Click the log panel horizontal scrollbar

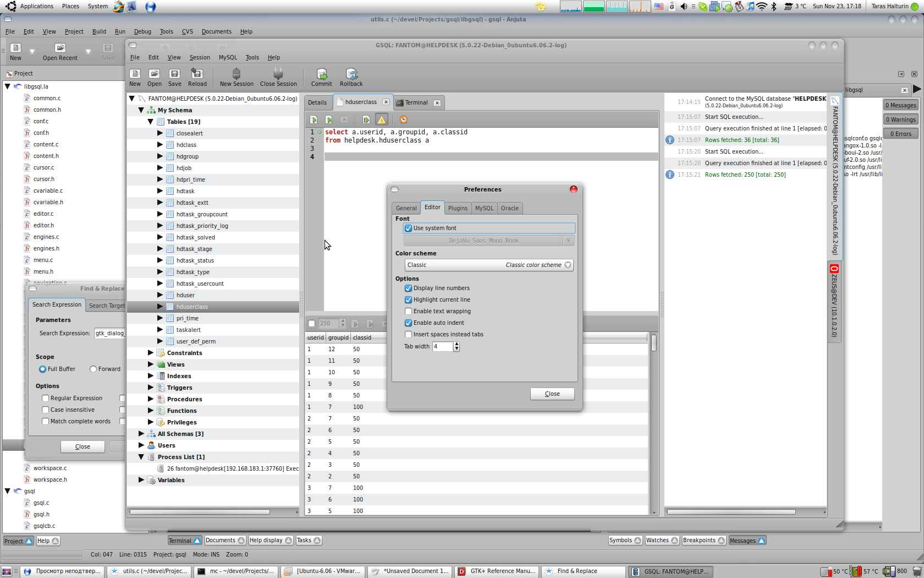click(x=732, y=512)
